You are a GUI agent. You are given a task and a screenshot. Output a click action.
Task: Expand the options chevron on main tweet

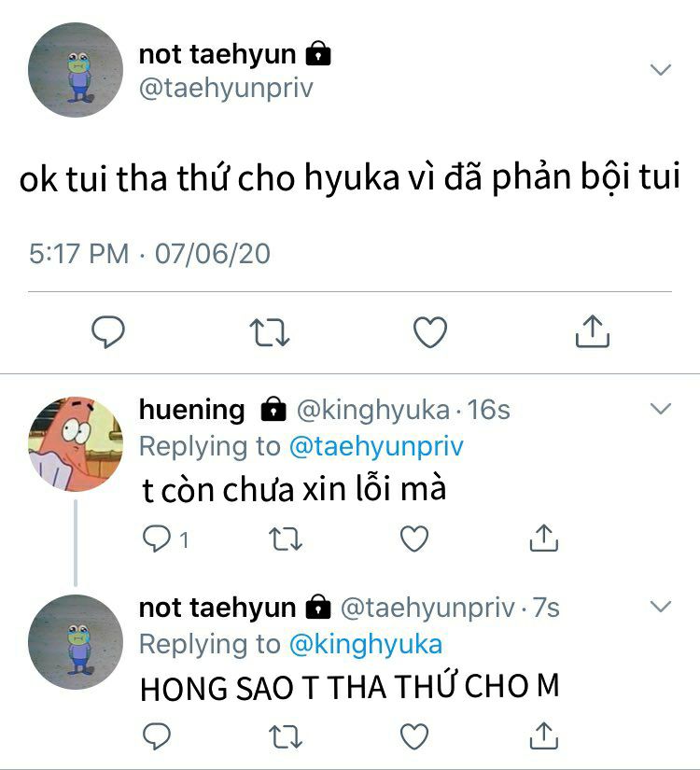click(660, 69)
